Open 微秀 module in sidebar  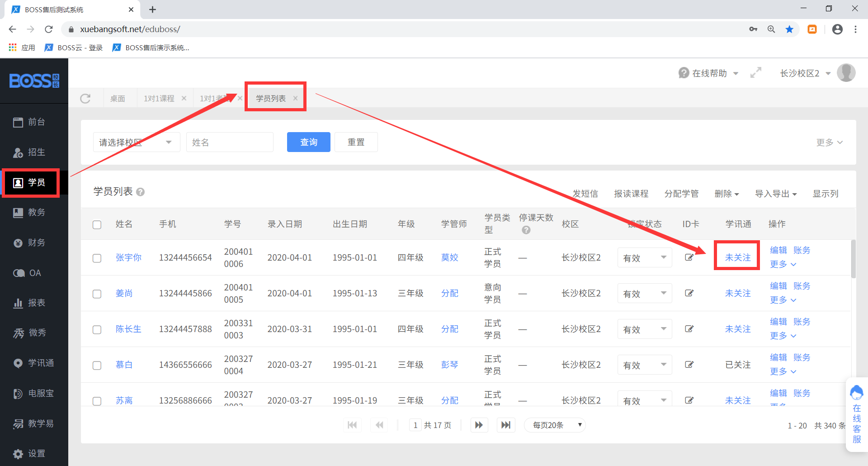pyautogui.click(x=30, y=333)
